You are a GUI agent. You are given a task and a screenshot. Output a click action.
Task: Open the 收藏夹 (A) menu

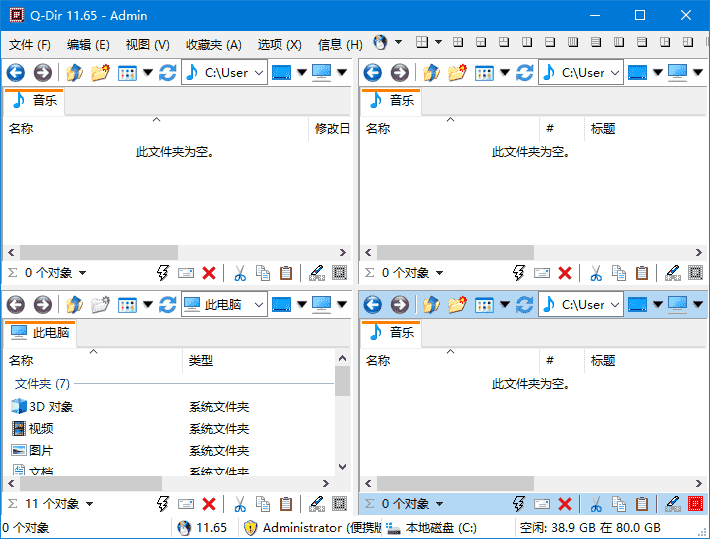(x=213, y=44)
